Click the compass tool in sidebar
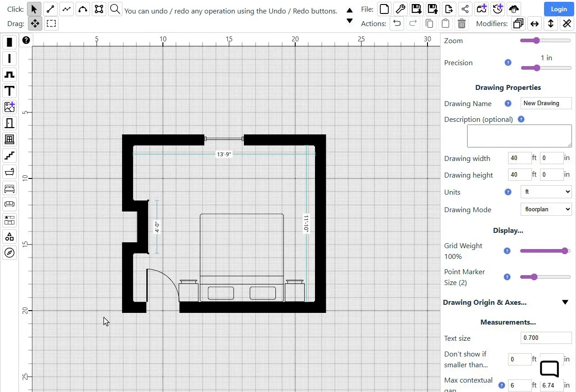The image size is (576, 392). [x=9, y=253]
